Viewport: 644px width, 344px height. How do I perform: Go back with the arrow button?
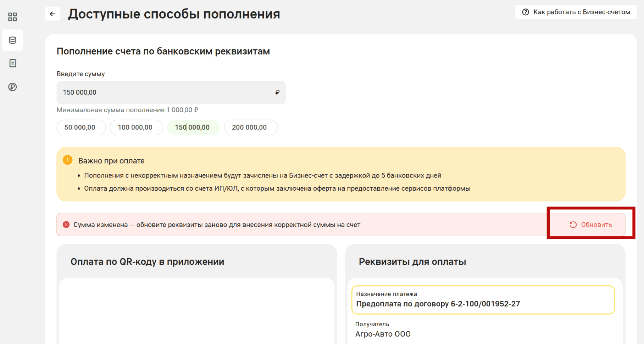point(52,14)
